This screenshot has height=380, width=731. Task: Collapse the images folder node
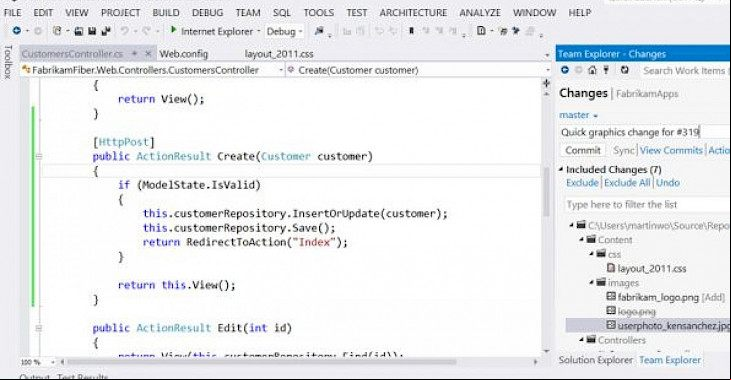(x=591, y=283)
